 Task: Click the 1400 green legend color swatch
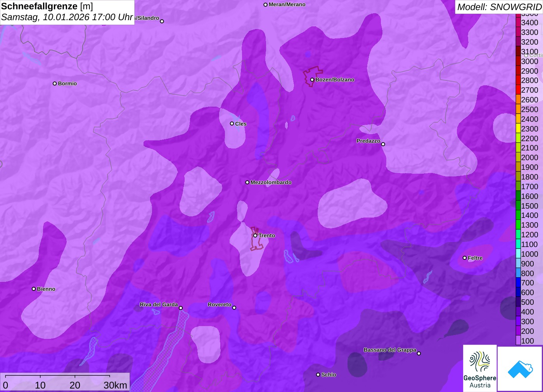click(x=518, y=215)
